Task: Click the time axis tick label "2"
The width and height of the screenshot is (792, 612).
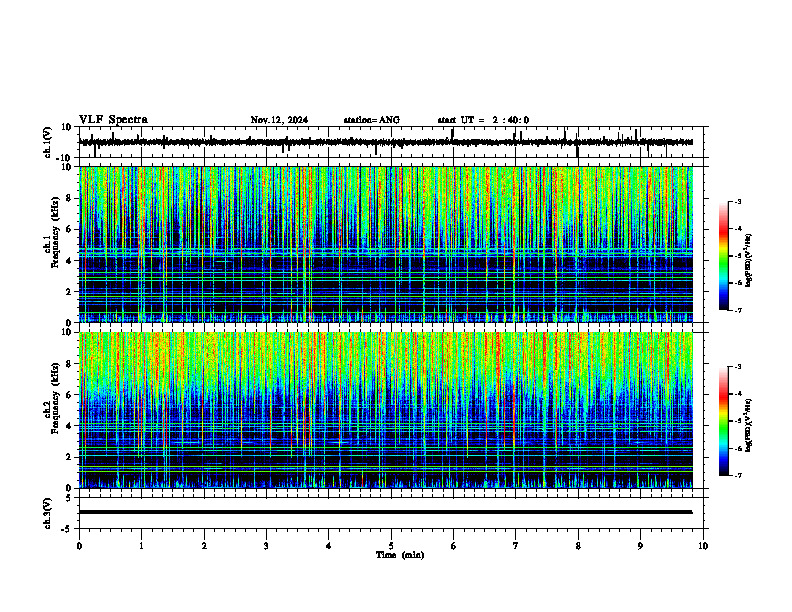Action: click(204, 546)
